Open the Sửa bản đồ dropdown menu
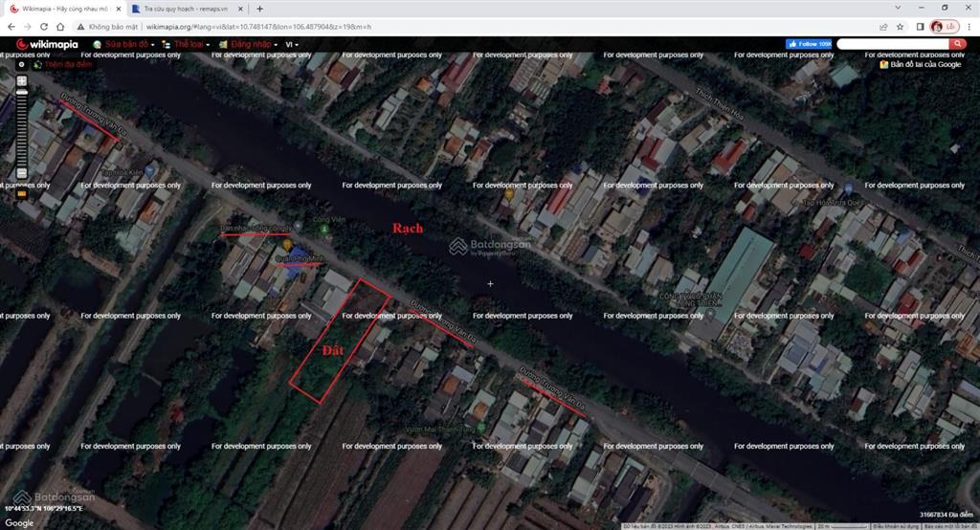Image resolution: width=980 pixels, height=530 pixels. (123, 44)
